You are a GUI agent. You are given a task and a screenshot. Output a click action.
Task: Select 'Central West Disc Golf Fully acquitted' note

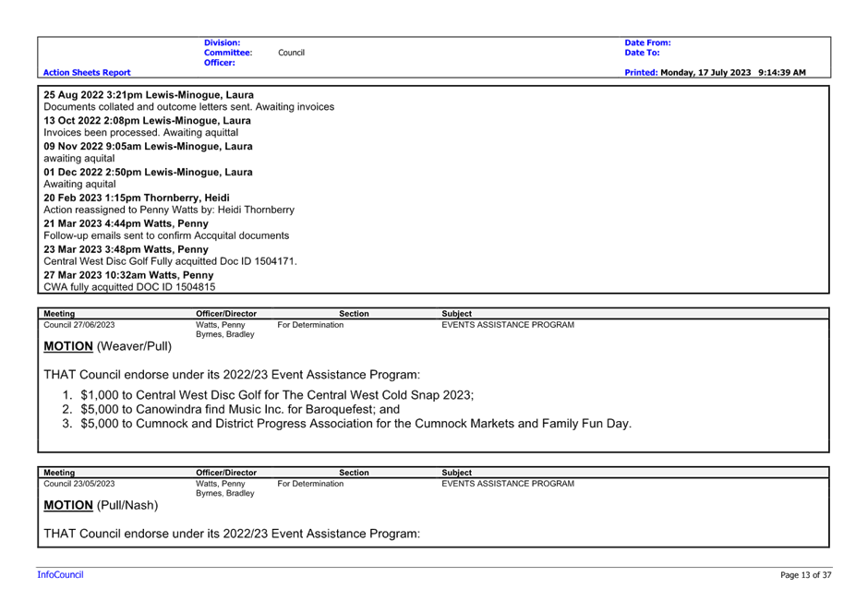pos(171,261)
